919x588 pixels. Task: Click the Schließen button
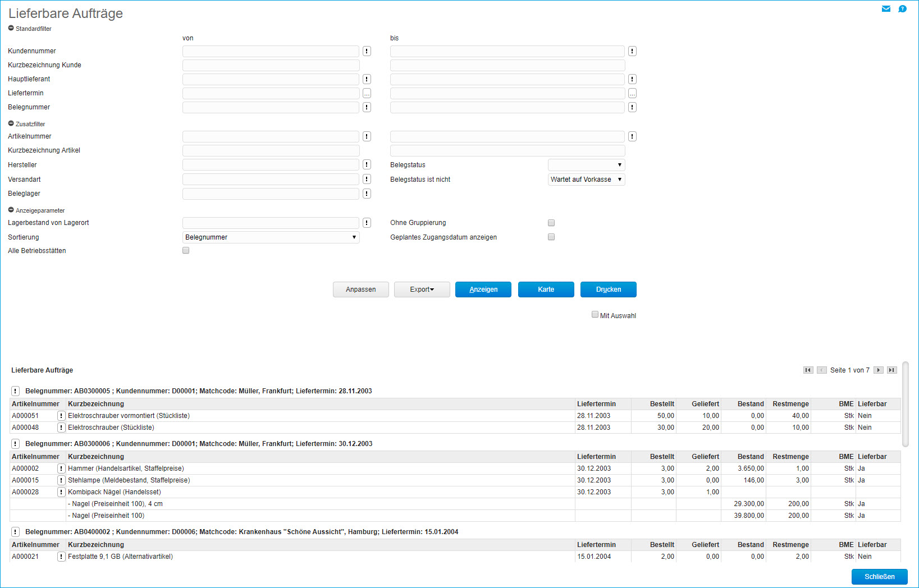click(879, 577)
